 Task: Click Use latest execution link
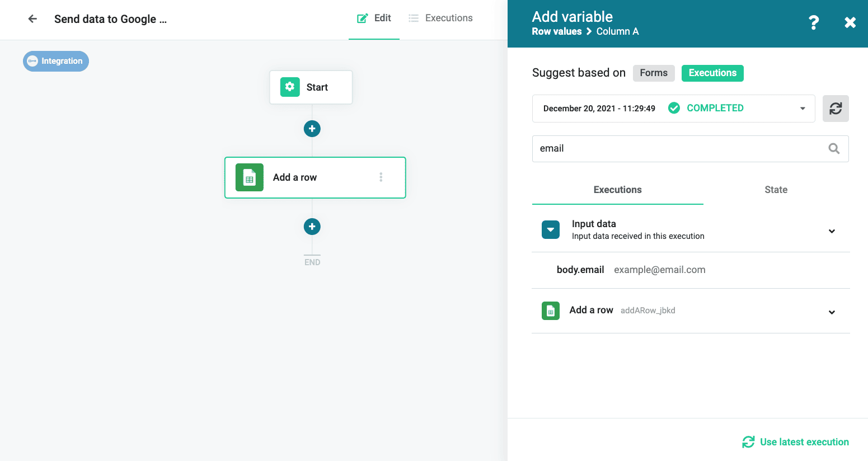tap(795, 442)
